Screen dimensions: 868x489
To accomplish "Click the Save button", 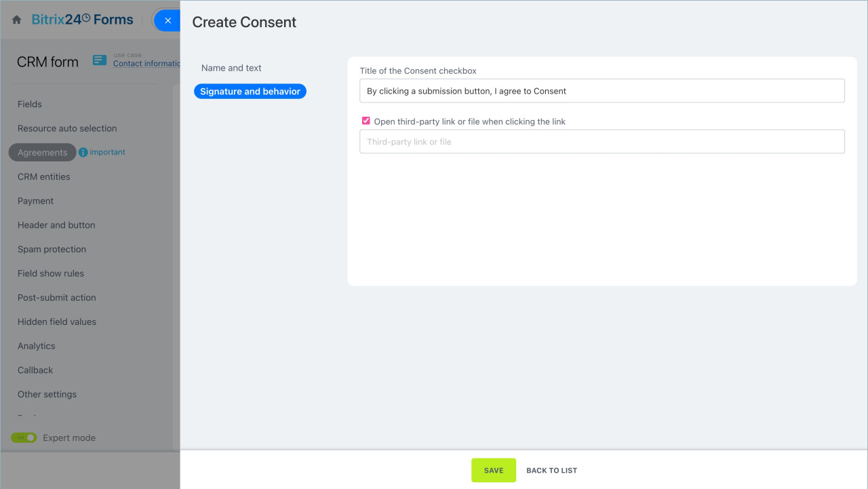I will (x=493, y=470).
